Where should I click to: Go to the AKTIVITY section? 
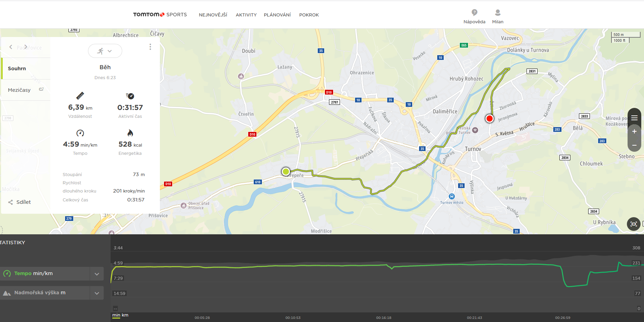tap(246, 15)
